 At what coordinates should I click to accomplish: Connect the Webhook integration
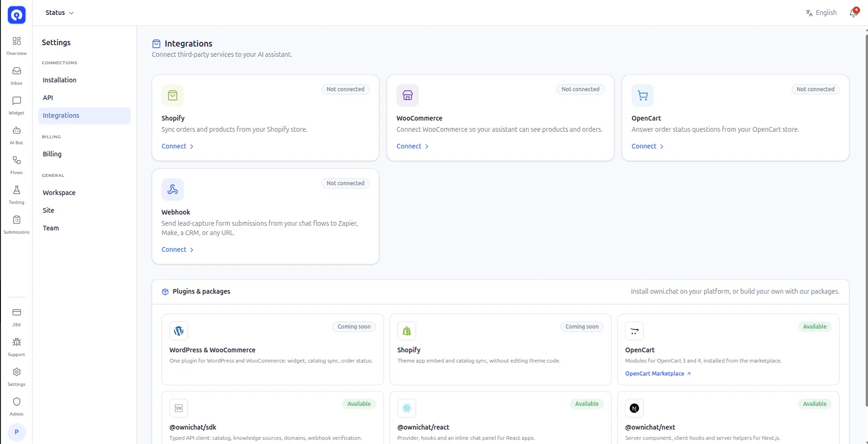click(177, 249)
